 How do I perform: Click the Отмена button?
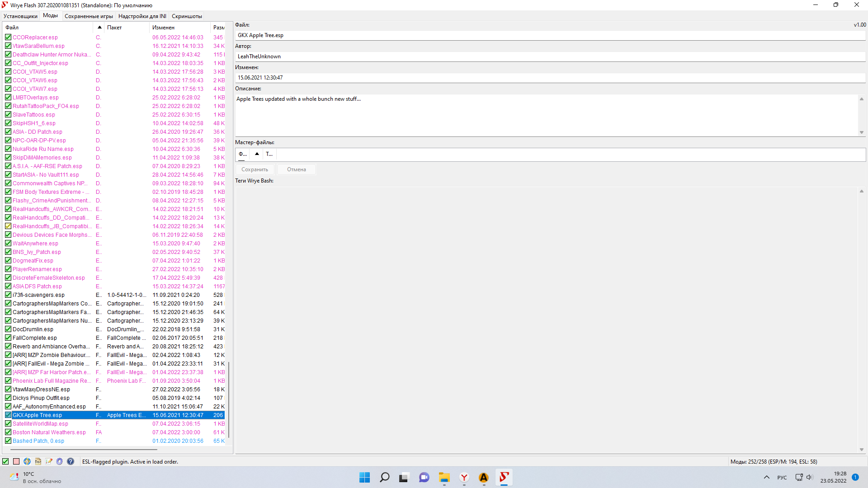[x=296, y=169]
